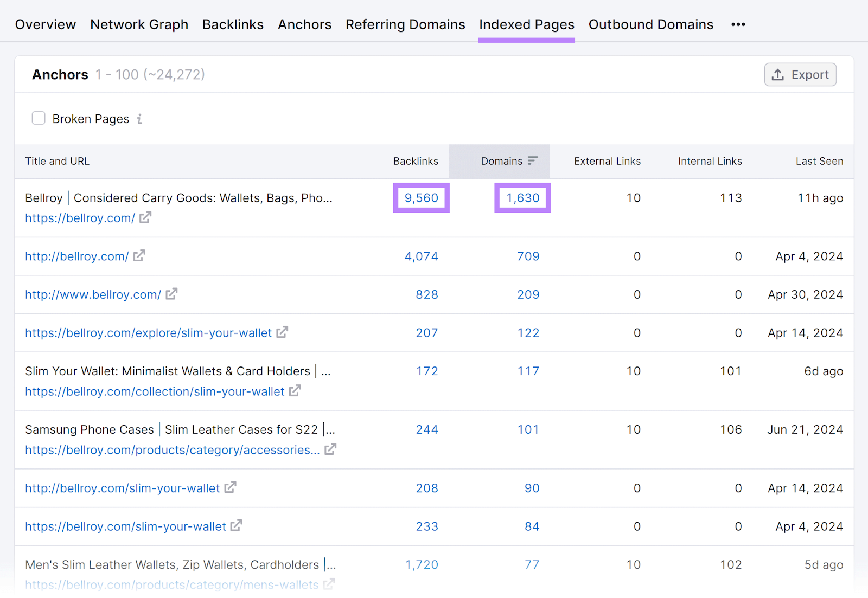Image resolution: width=868 pixels, height=598 pixels.
Task: Select the Indexed Pages tab
Action: [x=527, y=24]
